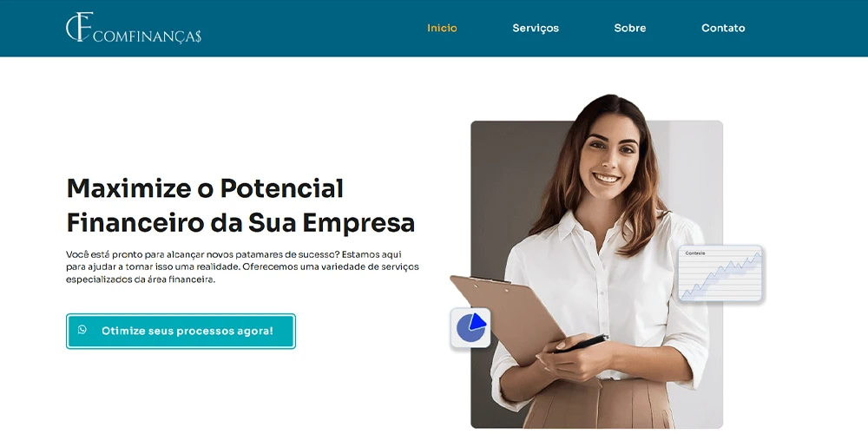Click the 'Financeiro da Sua Empresa' heading line

pyautogui.click(x=240, y=223)
